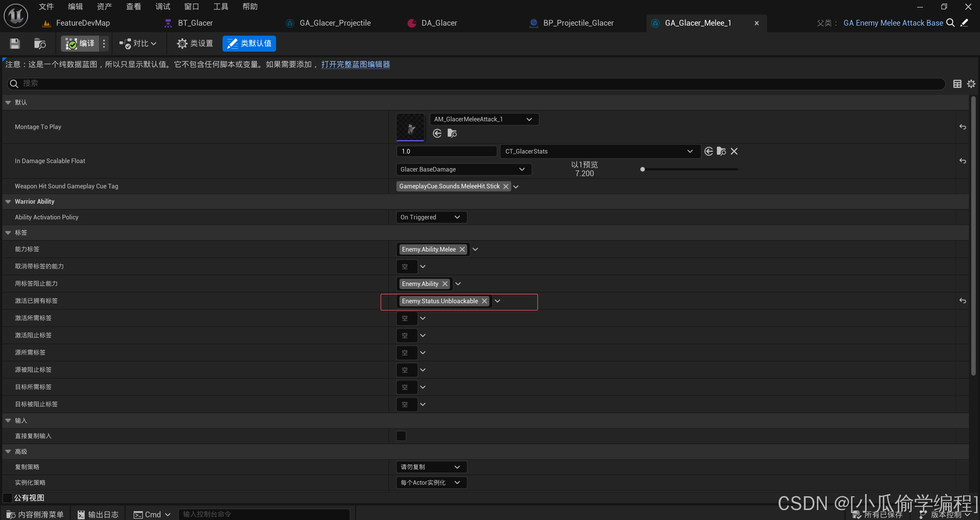Click the save asset floppy disk icon
The height and width of the screenshot is (520, 980).
click(15, 44)
